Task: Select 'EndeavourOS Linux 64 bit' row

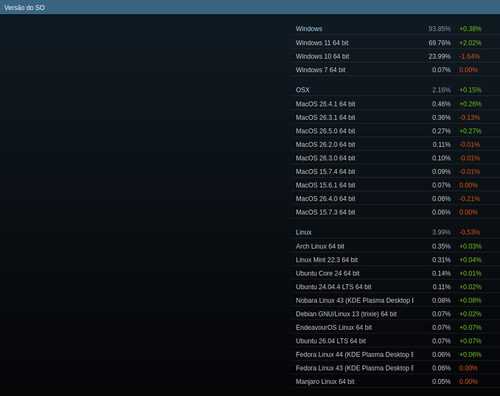Action: (x=396, y=327)
